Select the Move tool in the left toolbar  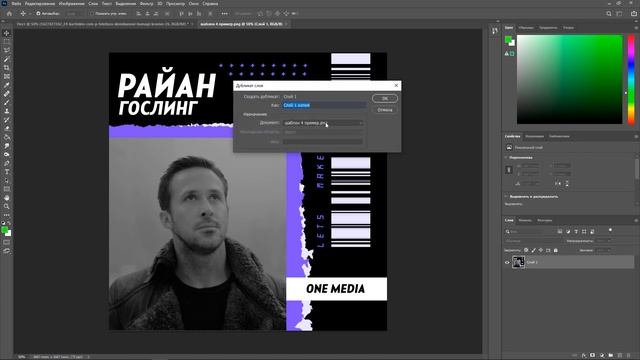point(7,33)
